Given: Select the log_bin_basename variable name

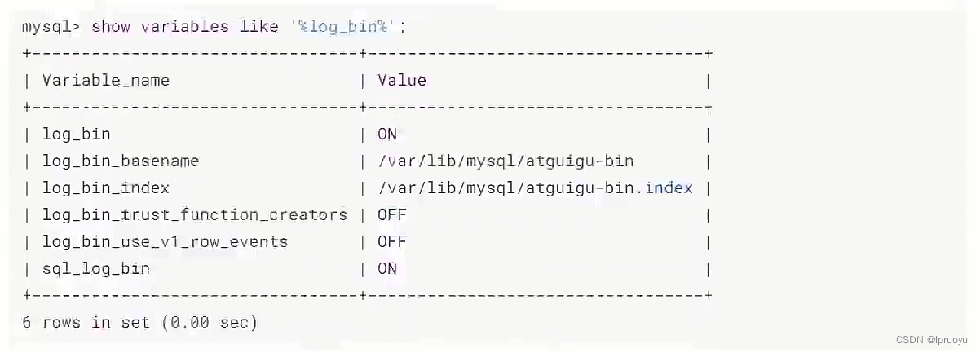Looking at the screenshot, I should click(121, 161).
